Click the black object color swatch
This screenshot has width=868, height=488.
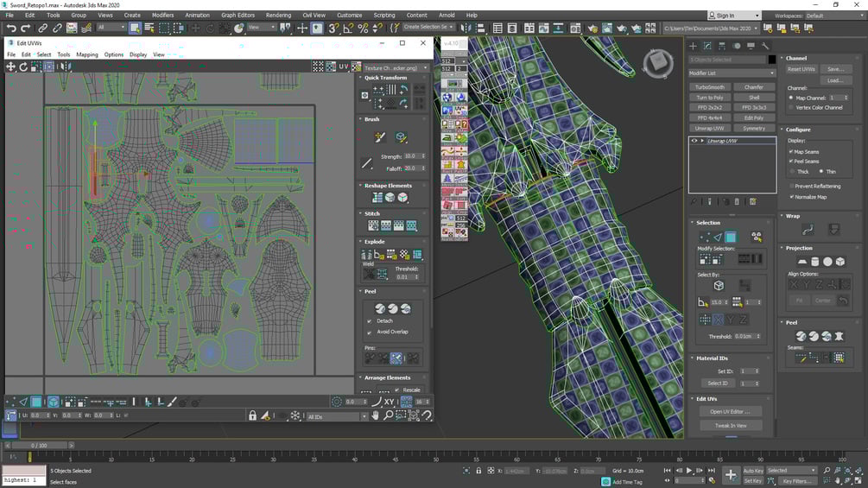(771, 60)
